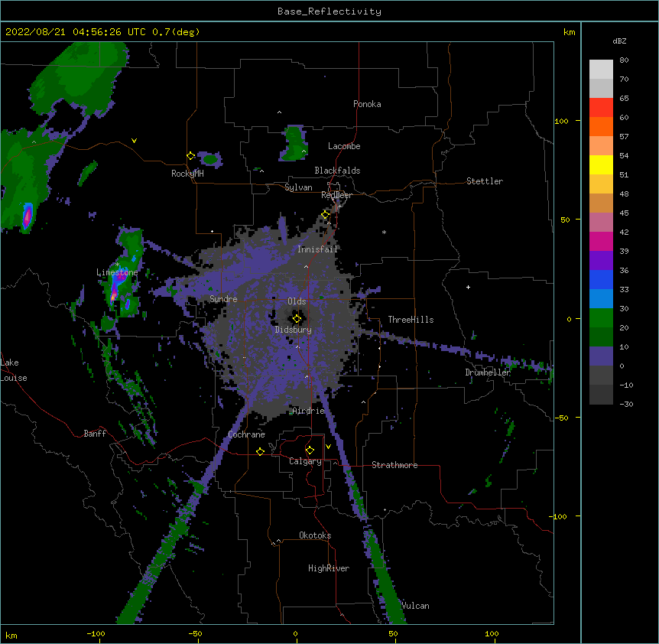Select the yellow v marker northwest of RockyMH
Screen dimensions: 659x644
(x=134, y=141)
